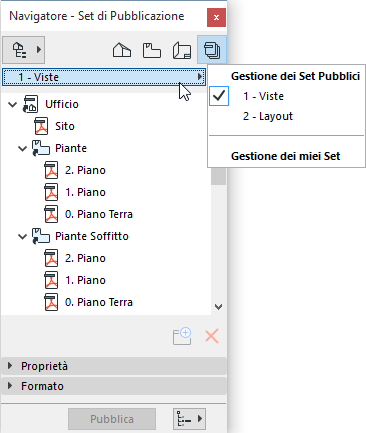
Task: Select 2. Piano text under Piante
Action: coord(85,170)
